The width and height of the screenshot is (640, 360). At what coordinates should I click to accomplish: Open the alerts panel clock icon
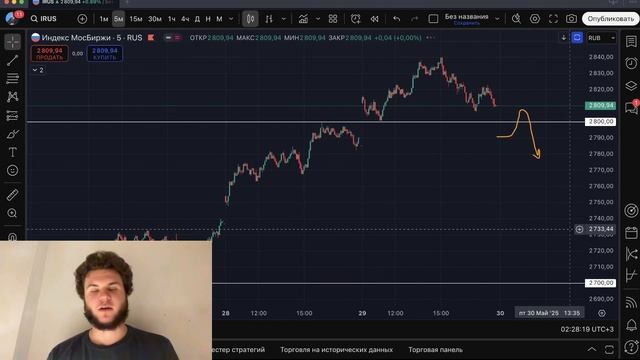(631, 63)
